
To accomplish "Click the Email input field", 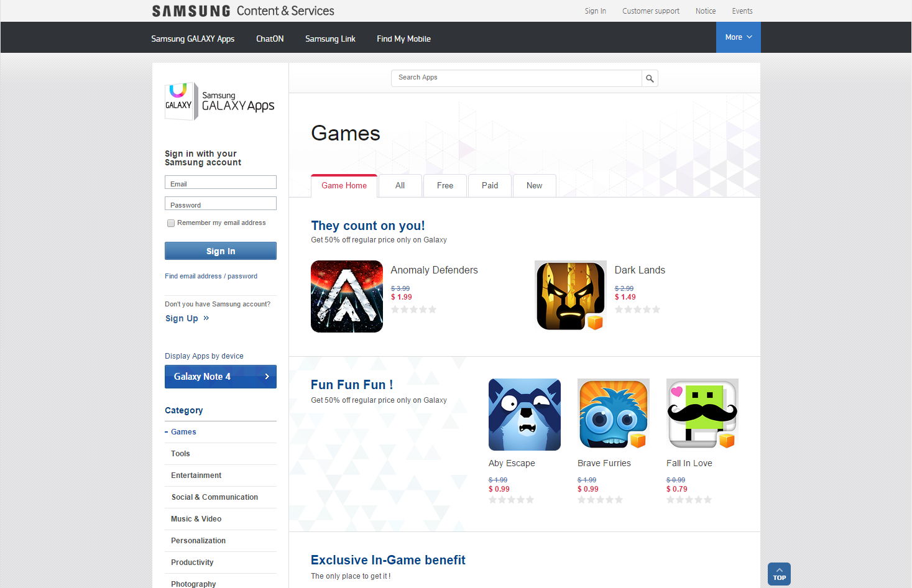I will click(221, 182).
